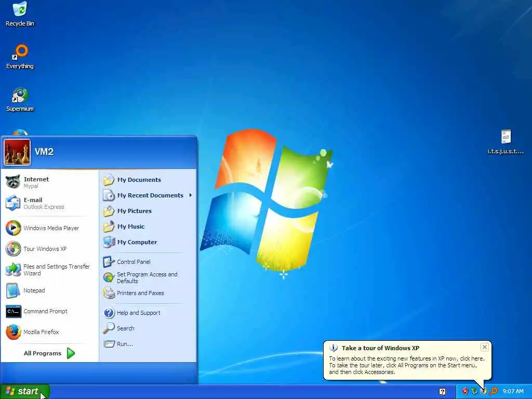Click the taskbar question mark help icon
532x399 pixels.
(x=442, y=392)
